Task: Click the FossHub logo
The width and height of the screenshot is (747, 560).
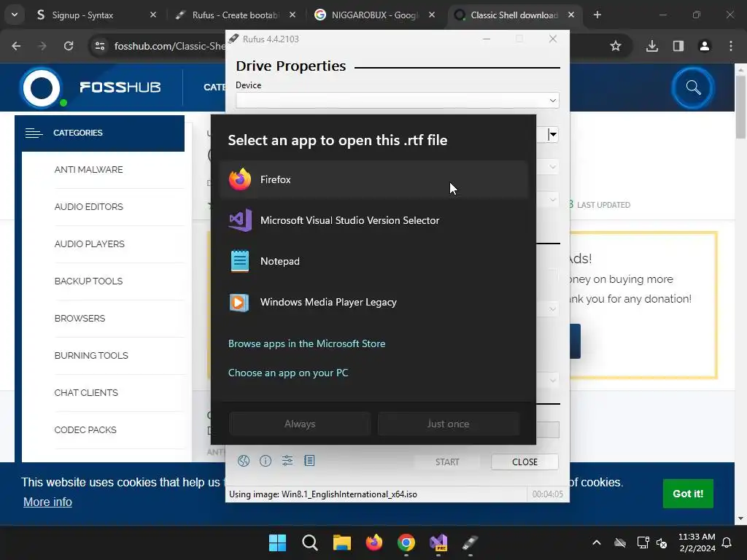Action: click(x=90, y=87)
